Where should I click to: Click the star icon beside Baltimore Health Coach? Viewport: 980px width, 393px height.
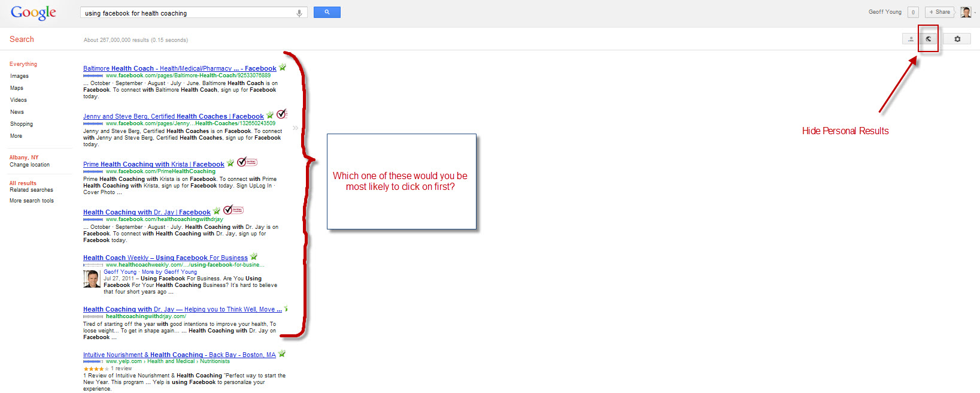pyautogui.click(x=283, y=67)
